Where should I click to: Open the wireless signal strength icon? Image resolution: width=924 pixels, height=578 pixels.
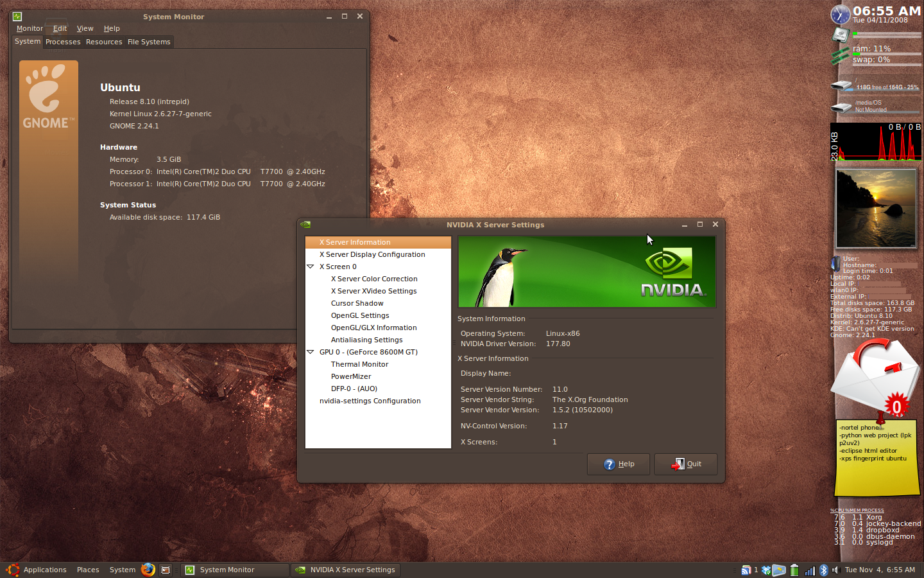[810, 570]
